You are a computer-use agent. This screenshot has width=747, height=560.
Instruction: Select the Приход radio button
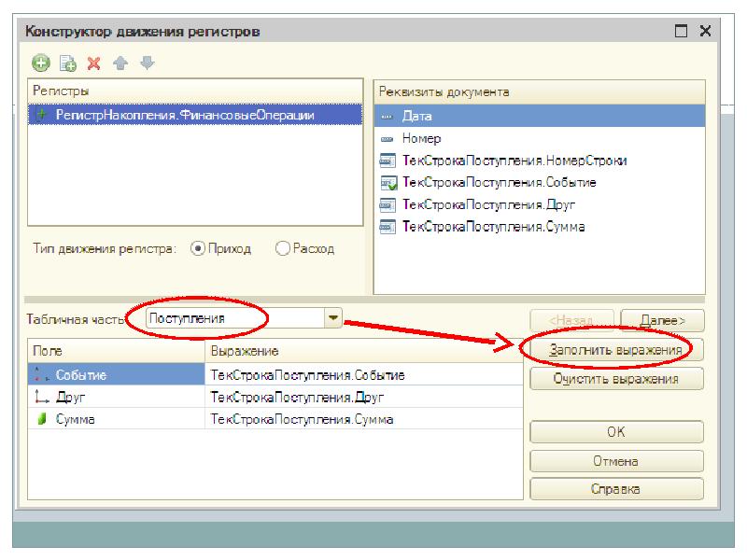(x=197, y=248)
